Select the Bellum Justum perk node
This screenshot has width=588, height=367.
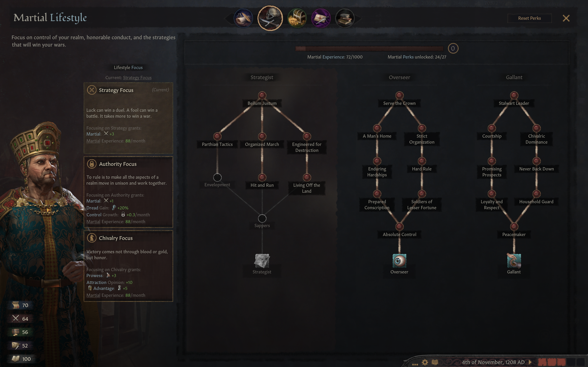click(x=262, y=95)
